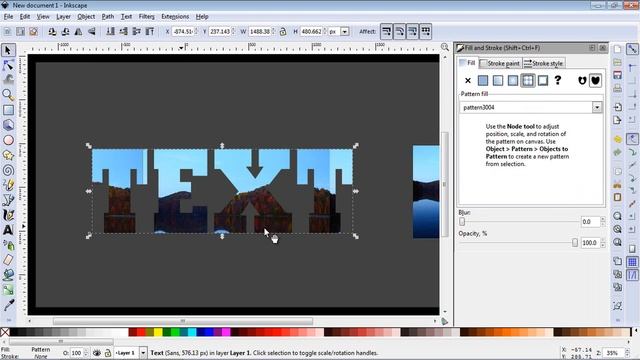Select the Node edit tool

coord(8,65)
